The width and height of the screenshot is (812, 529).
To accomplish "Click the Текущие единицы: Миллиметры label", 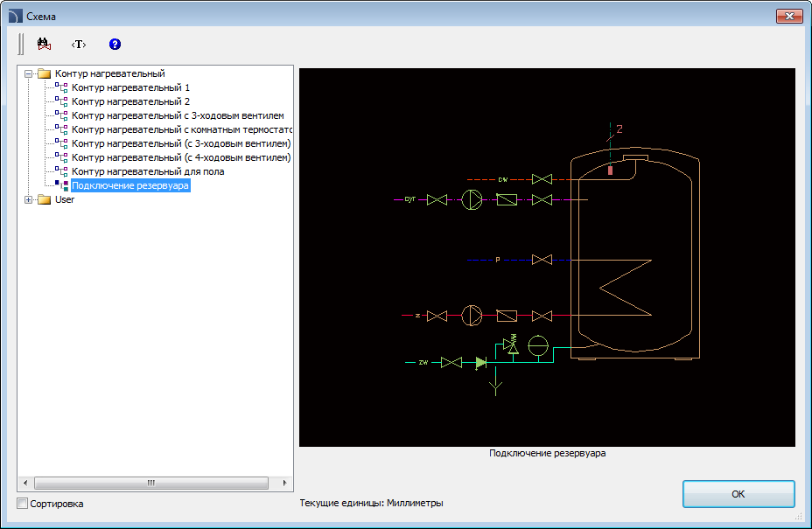I will click(x=371, y=503).
